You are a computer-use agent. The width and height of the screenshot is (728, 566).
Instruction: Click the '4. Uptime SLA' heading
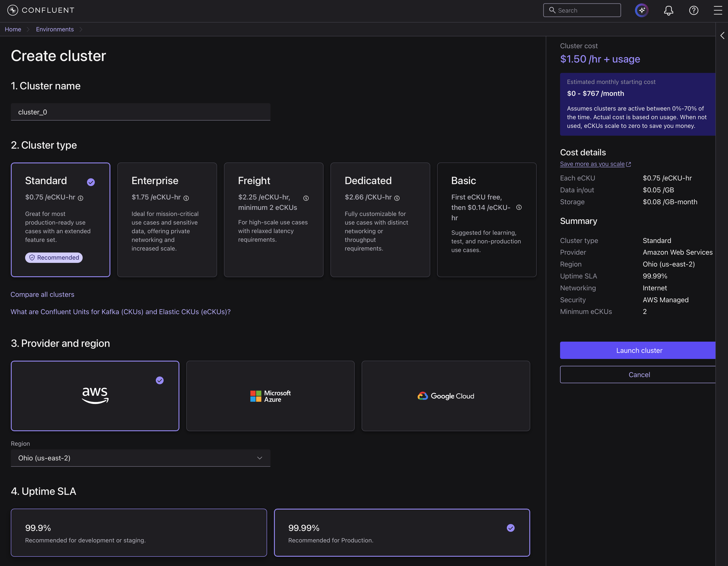click(x=44, y=491)
